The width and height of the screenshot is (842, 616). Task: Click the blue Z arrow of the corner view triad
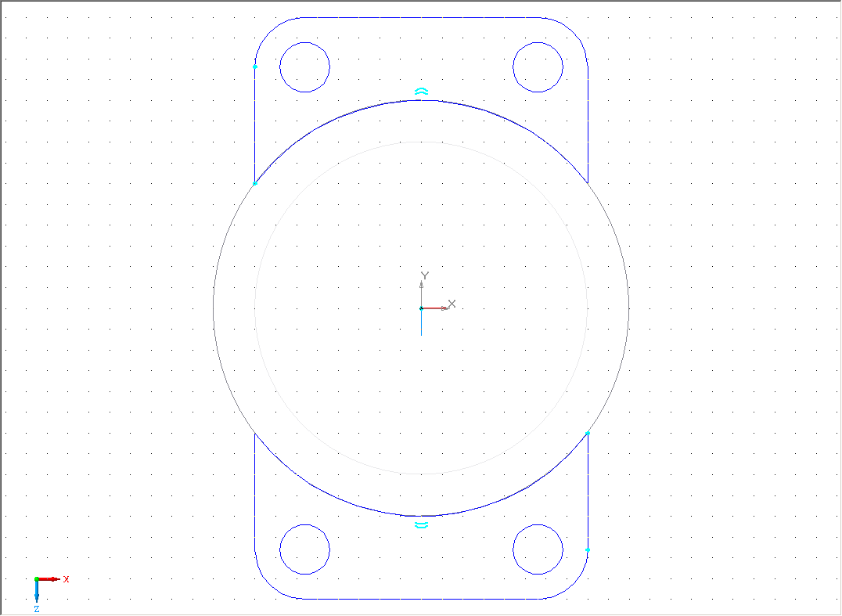click(37, 593)
